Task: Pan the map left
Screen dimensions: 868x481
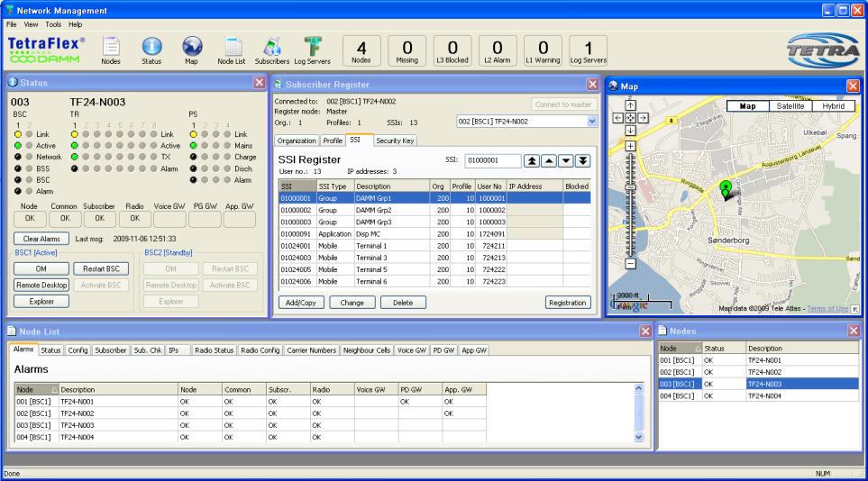Action: pos(617,118)
